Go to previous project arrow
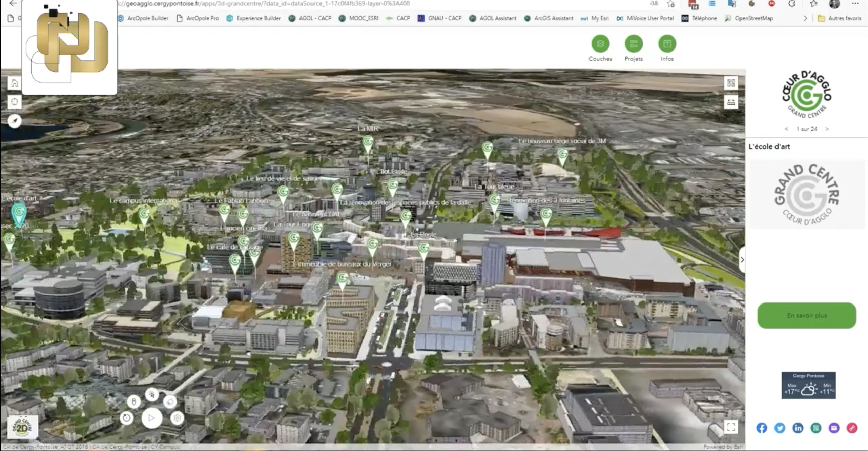 pos(786,129)
